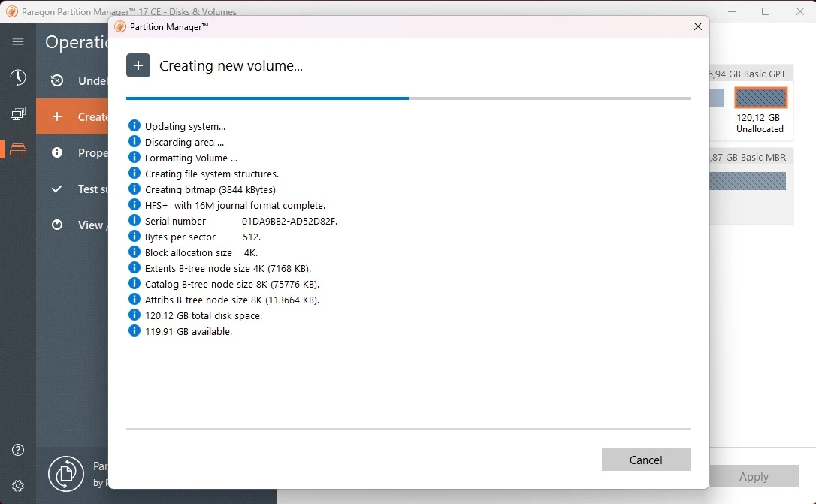Click the 'HFS+ with 16M journal format complete' line
This screenshot has height=504, width=816.
235,206
